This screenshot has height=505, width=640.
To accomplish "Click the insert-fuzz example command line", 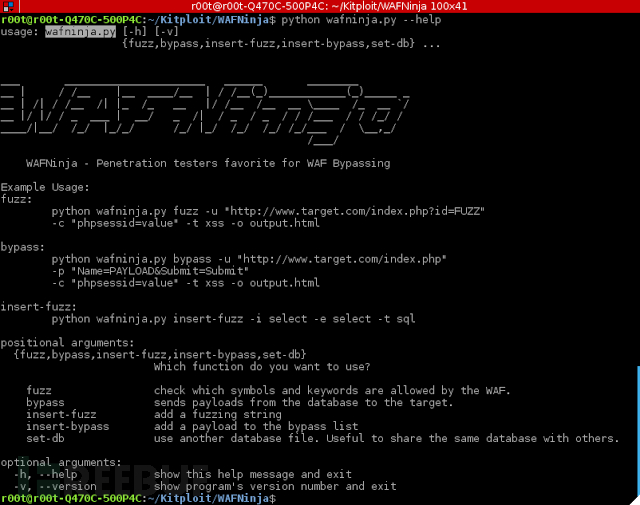I will point(233,319).
